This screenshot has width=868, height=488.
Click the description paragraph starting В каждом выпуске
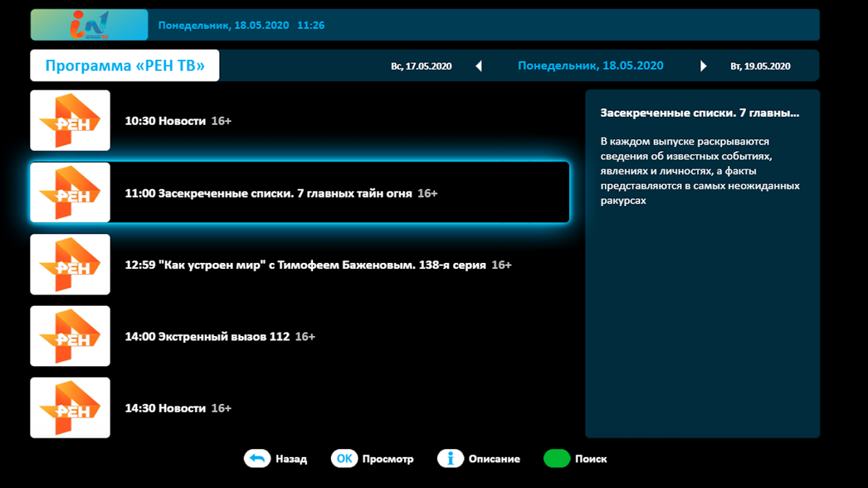[x=700, y=171]
